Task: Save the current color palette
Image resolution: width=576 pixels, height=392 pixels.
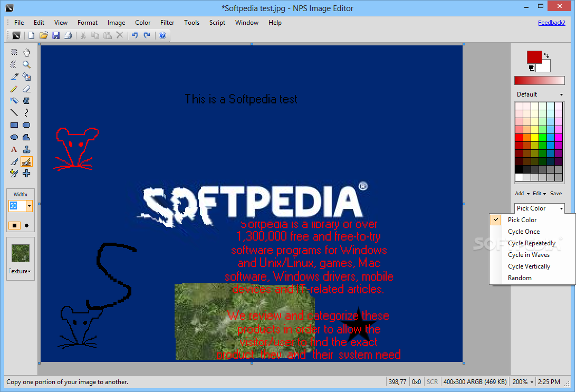Action: pos(556,193)
